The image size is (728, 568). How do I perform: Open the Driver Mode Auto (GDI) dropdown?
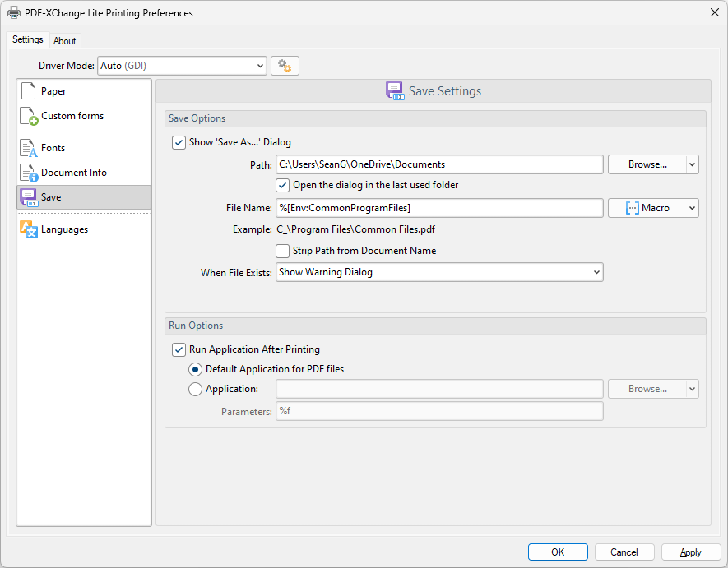(x=182, y=66)
